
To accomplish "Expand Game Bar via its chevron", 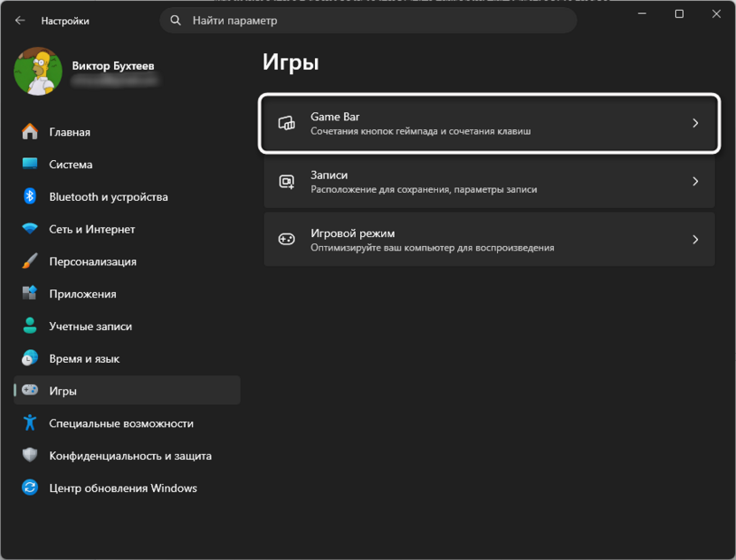I will click(x=695, y=123).
